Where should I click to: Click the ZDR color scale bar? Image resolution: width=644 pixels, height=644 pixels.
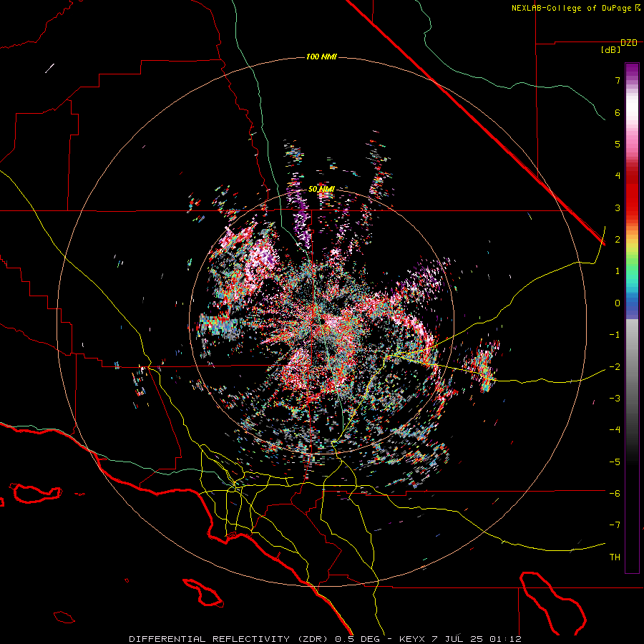tap(632, 318)
